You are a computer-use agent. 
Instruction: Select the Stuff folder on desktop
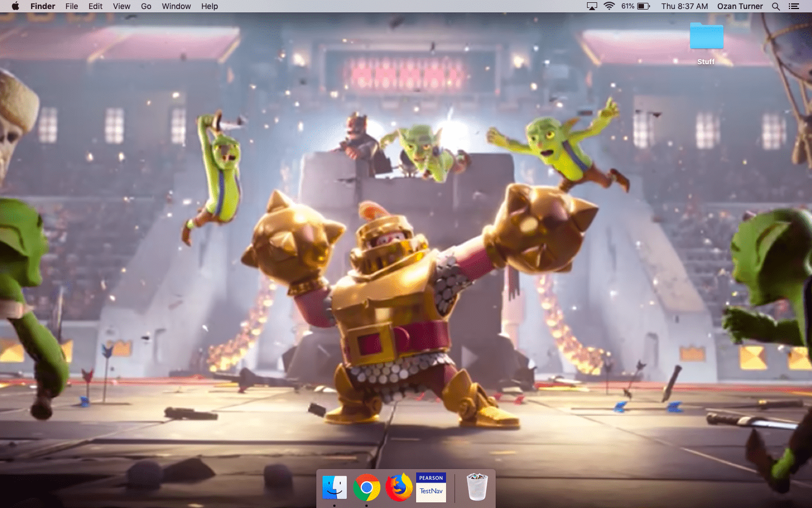[x=706, y=36]
